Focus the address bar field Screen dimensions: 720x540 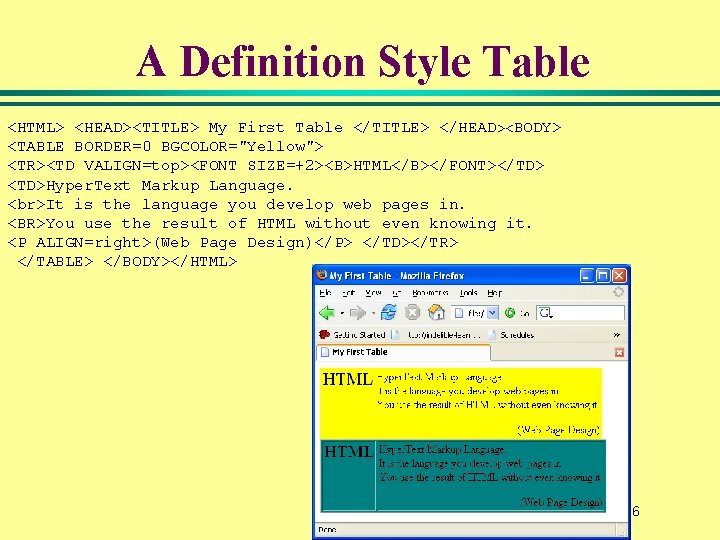pyautogui.click(x=475, y=313)
